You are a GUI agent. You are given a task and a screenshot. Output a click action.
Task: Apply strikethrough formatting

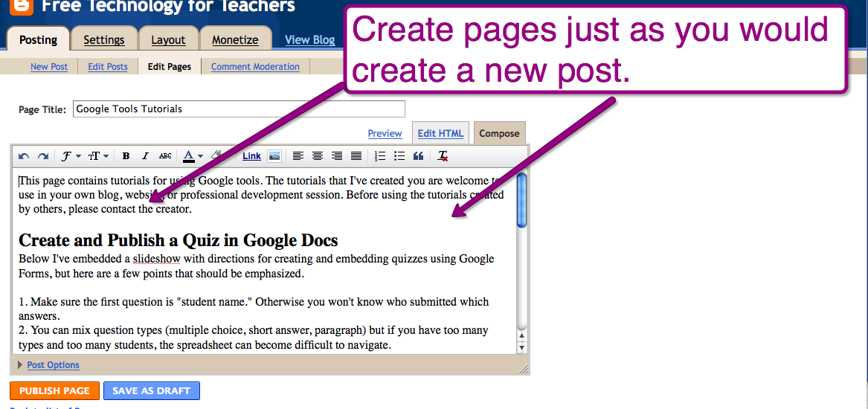[x=165, y=157]
